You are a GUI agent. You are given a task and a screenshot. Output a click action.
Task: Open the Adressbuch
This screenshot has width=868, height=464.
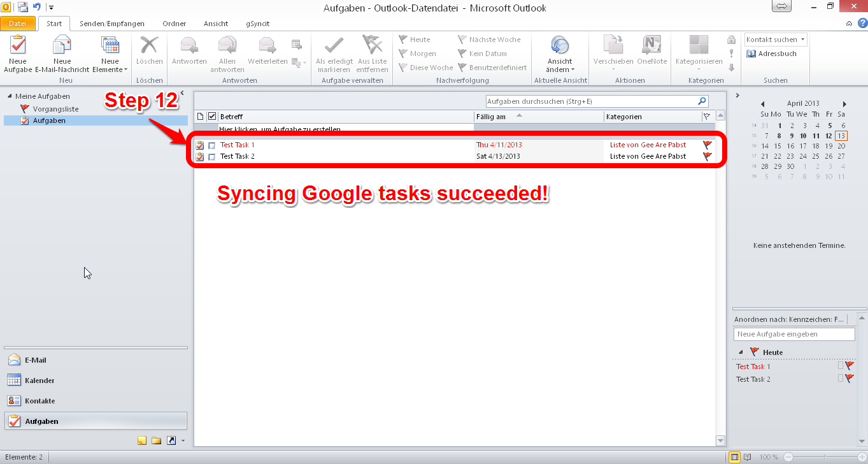(x=771, y=54)
